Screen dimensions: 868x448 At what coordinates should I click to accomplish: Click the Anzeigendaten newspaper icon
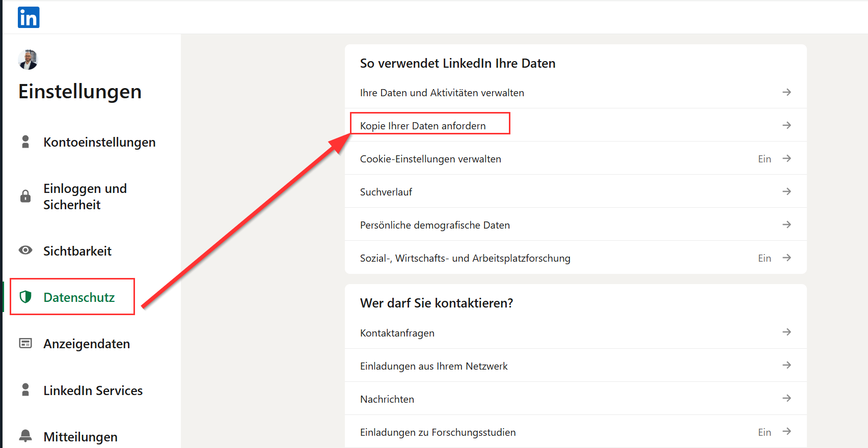click(25, 343)
